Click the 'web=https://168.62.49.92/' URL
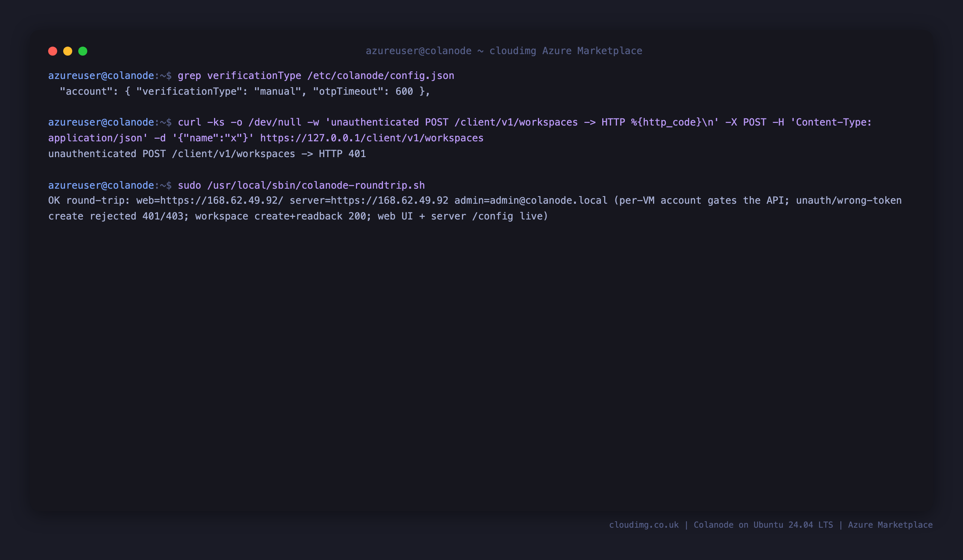The width and height of the screenshot is (963, 560). (x=210, y=200)
